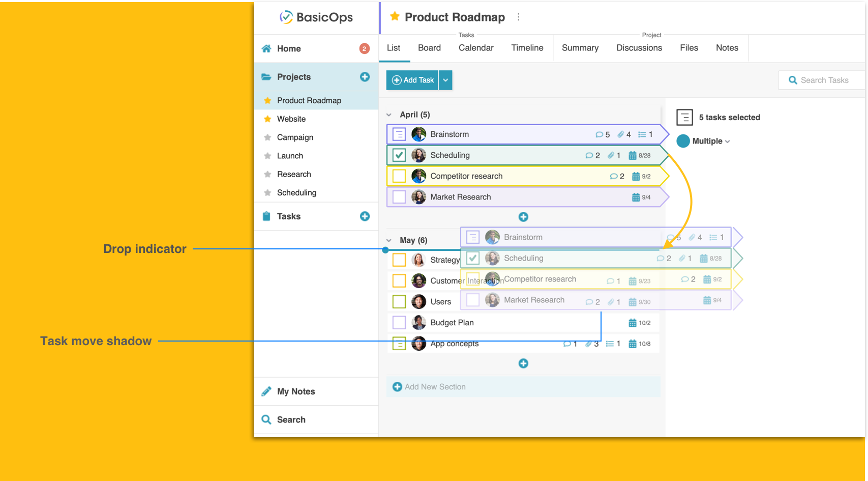Open the Research project
This screenshot has width=868, height=481.
click(x=294, y=174)
